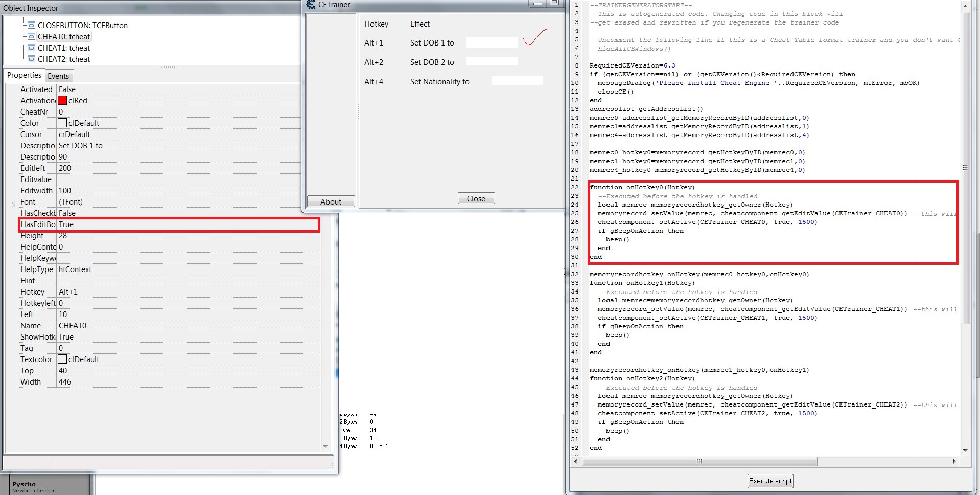
Task: Expand the Font property triangle
Action: (13, 205)
